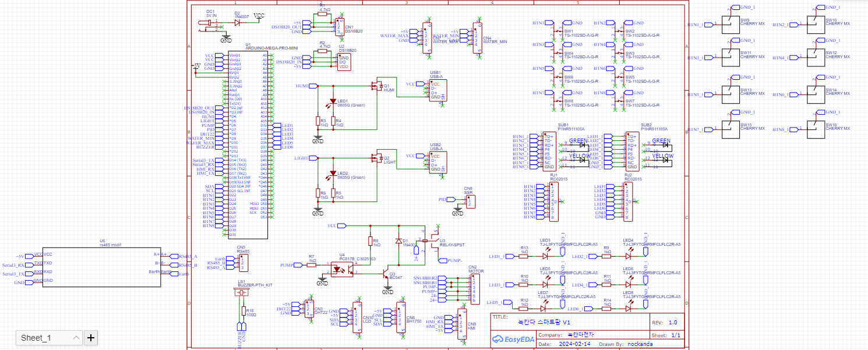Select the U2 DS18B20 sensor symbol
Image resolution: width=868 pixels, height=350 pixels.
pos(343,62)
